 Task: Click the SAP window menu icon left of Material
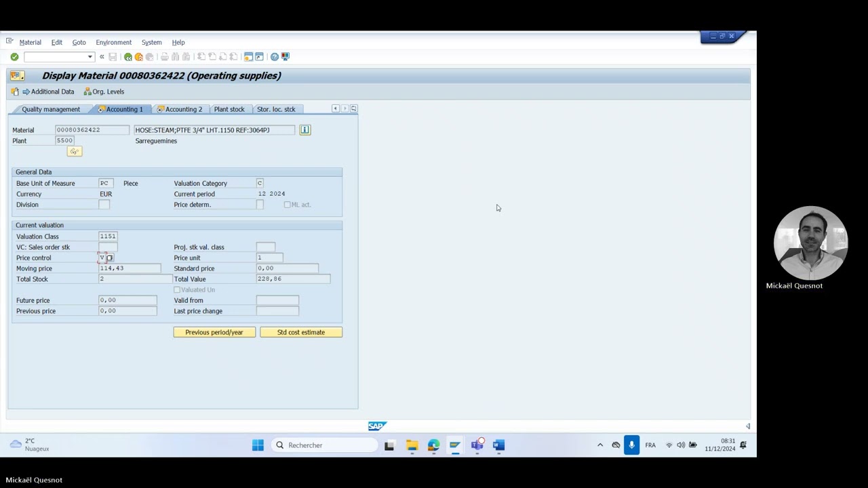[9, 41]
